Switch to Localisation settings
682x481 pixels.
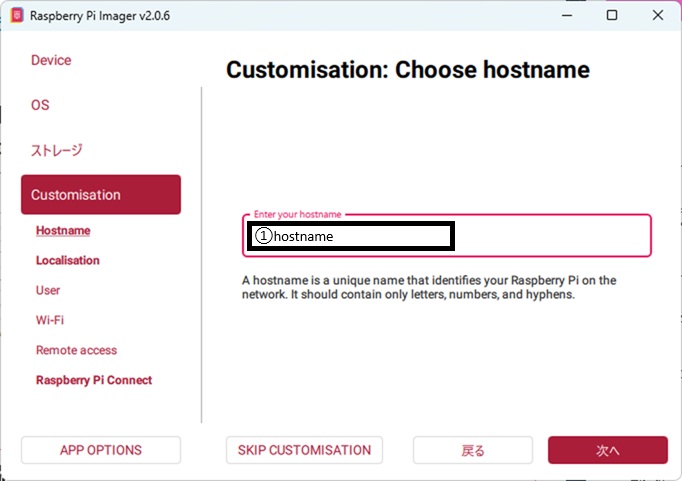coord(68,260)
